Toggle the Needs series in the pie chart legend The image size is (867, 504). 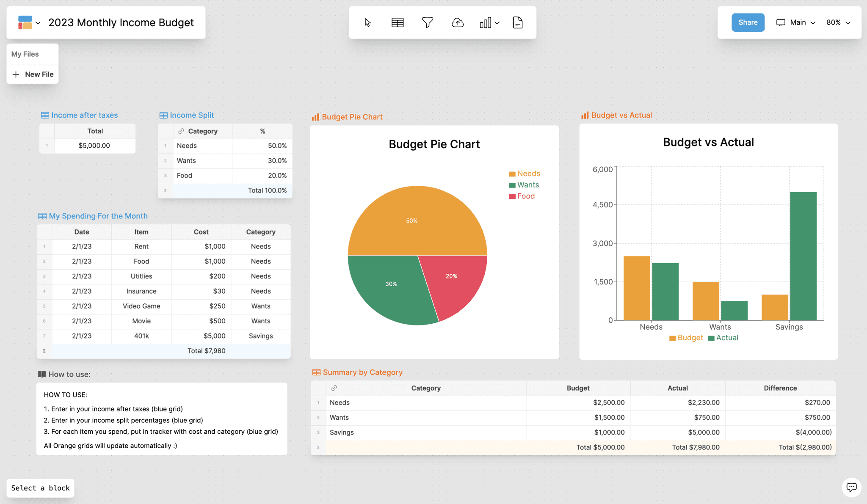tap(525, 174)
